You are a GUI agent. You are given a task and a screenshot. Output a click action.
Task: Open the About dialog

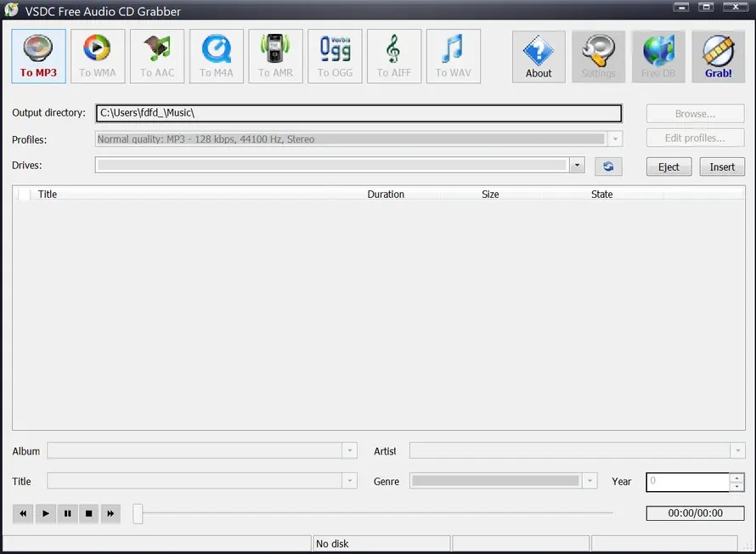pos(539,56)
